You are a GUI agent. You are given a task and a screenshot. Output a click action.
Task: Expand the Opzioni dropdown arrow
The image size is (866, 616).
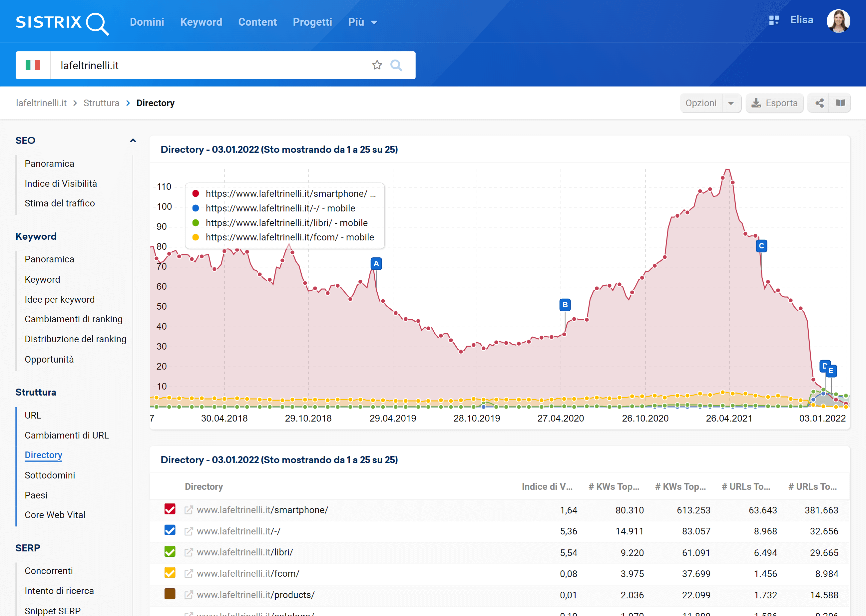tap(731, 103)
